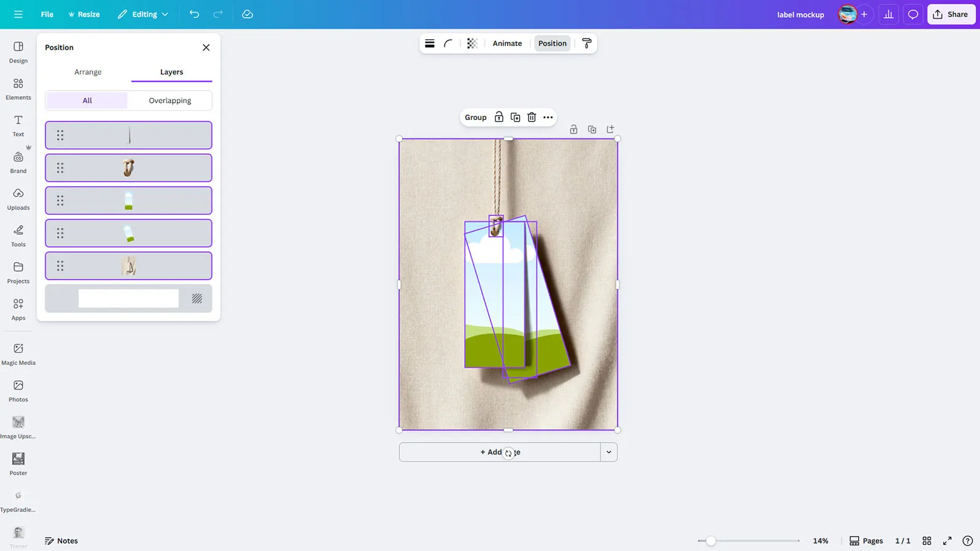Click the transparency checkerboard icon
The width and height of the screenshot is (980, 551).
point(472,43)
